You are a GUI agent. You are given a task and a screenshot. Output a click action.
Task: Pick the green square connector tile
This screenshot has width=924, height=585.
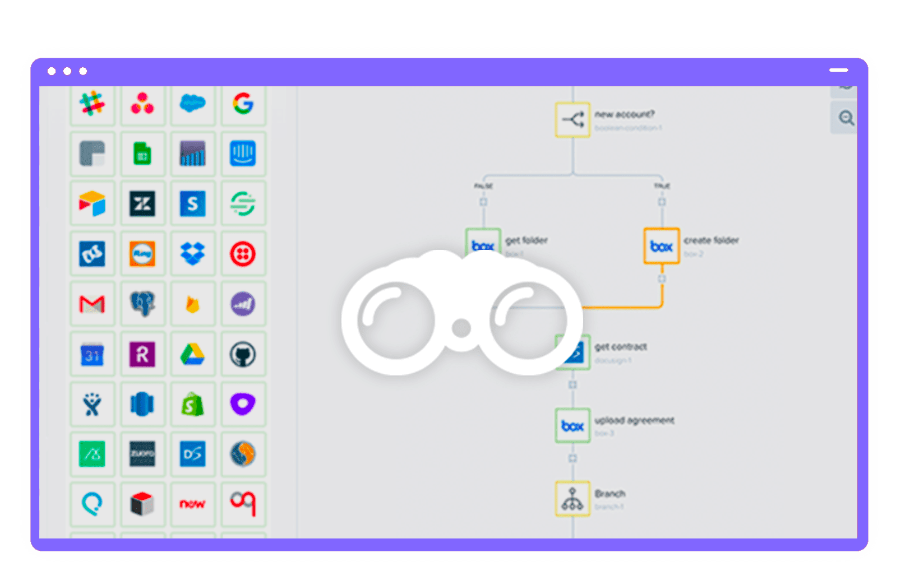[x=93, y=454]
